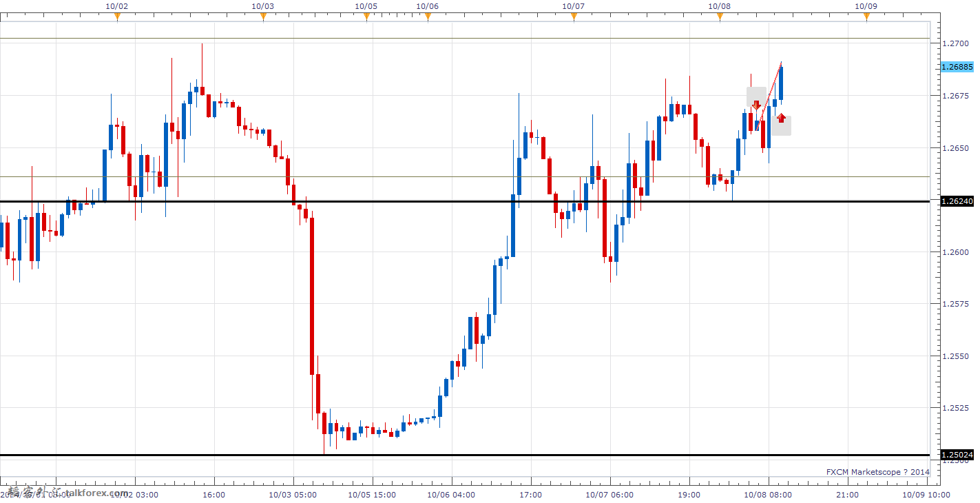
Task: Select the 10/05 orange day marker
Action: (366, 17)
